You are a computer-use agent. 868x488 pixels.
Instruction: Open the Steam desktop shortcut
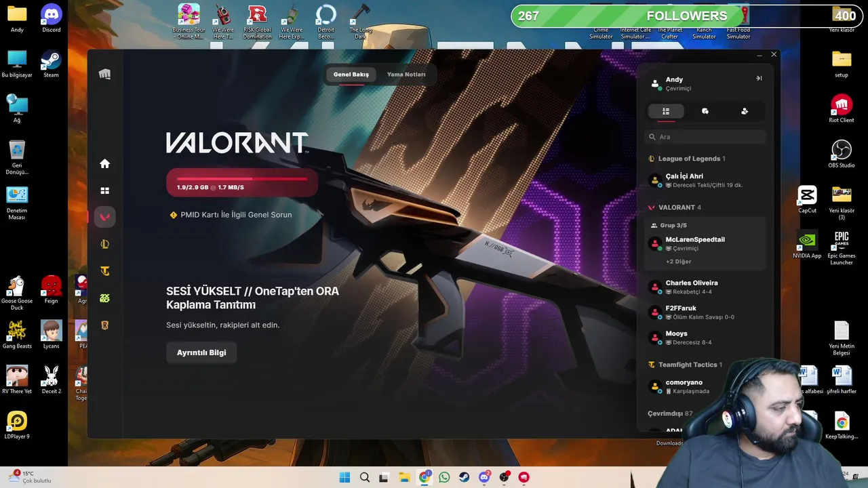click(52, 64)
